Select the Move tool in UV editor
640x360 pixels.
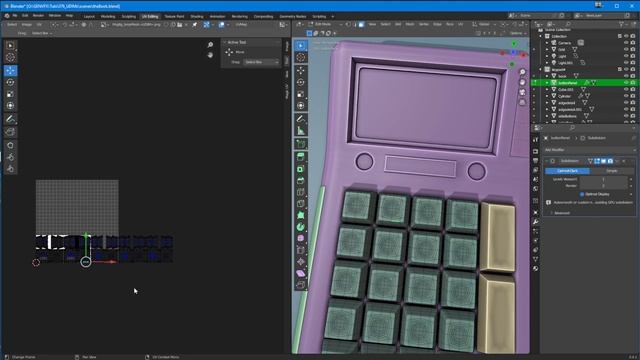tap(11, 71)
